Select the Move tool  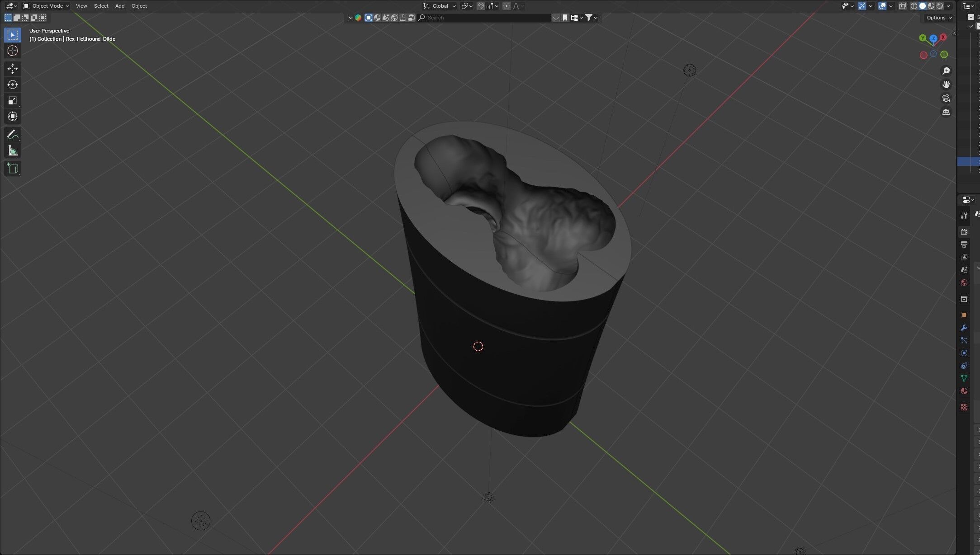[13, 69]
